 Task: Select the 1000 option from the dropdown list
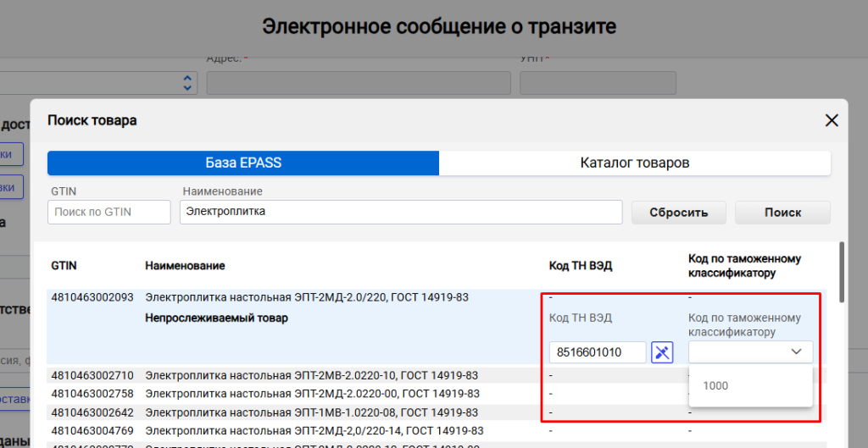coord(715,386)
